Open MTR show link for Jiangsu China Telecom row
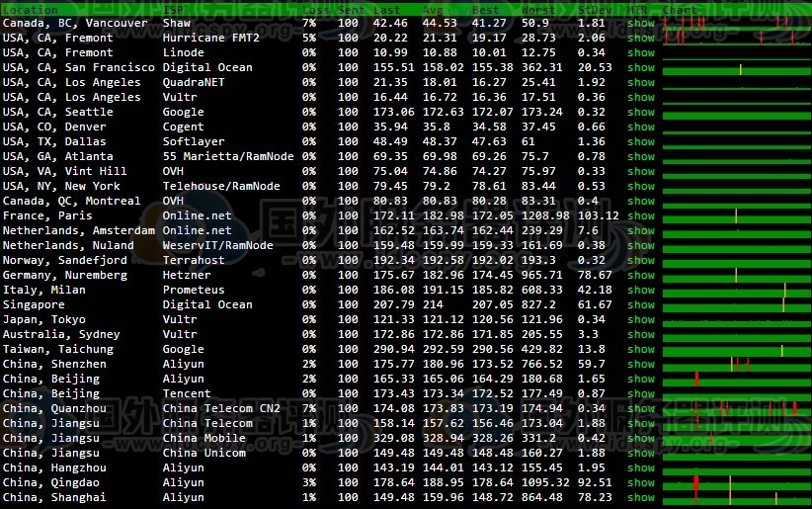 coord(640,423)
